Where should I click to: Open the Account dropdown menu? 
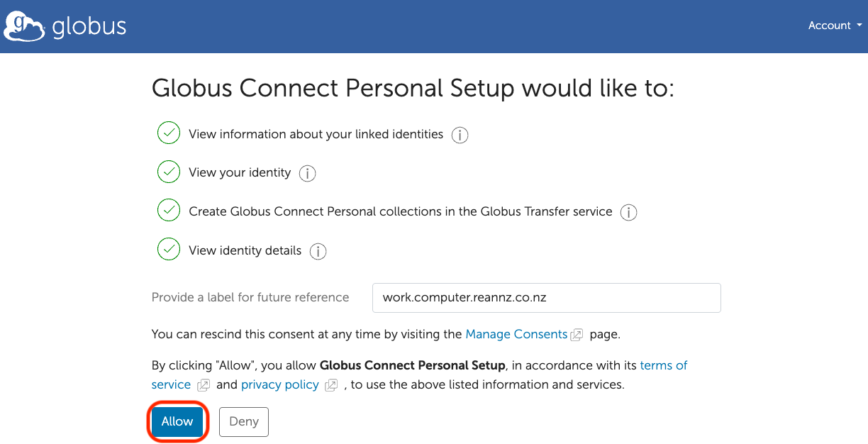pyautogui.click(x=835, y=25)
